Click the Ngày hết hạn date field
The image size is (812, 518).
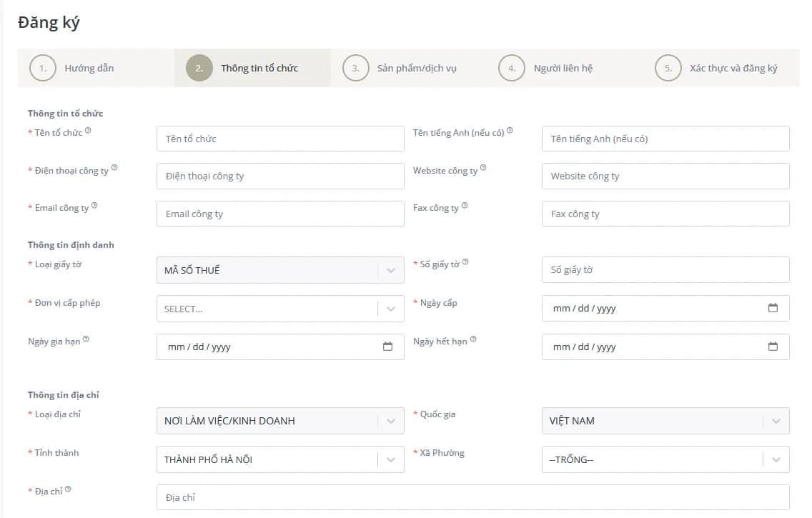click(x=665, y=347)
